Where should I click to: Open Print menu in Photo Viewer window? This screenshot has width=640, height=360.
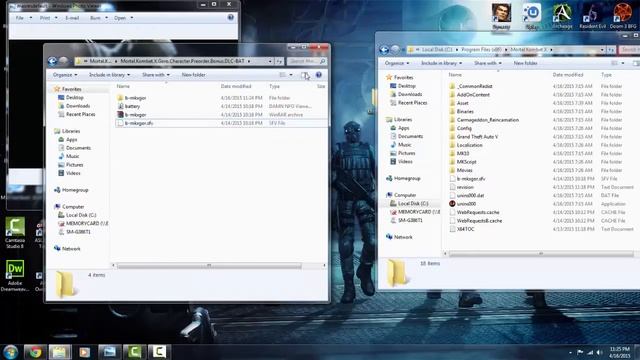pos(49,18)
